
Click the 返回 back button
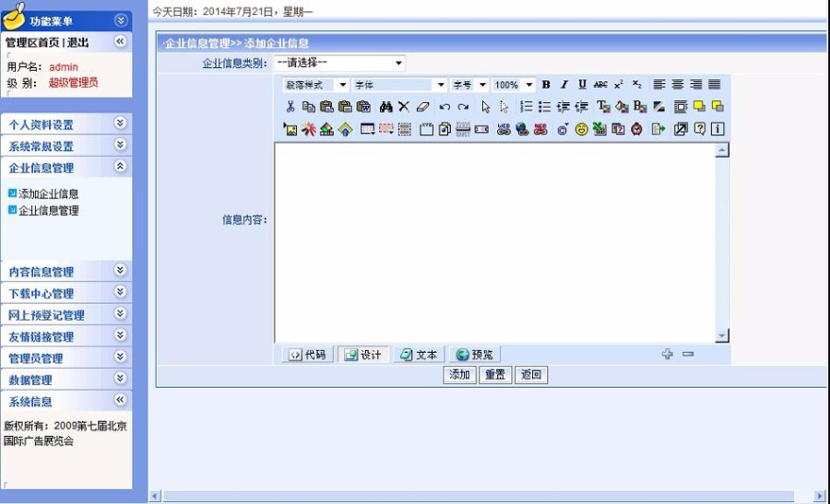[531, 375]
